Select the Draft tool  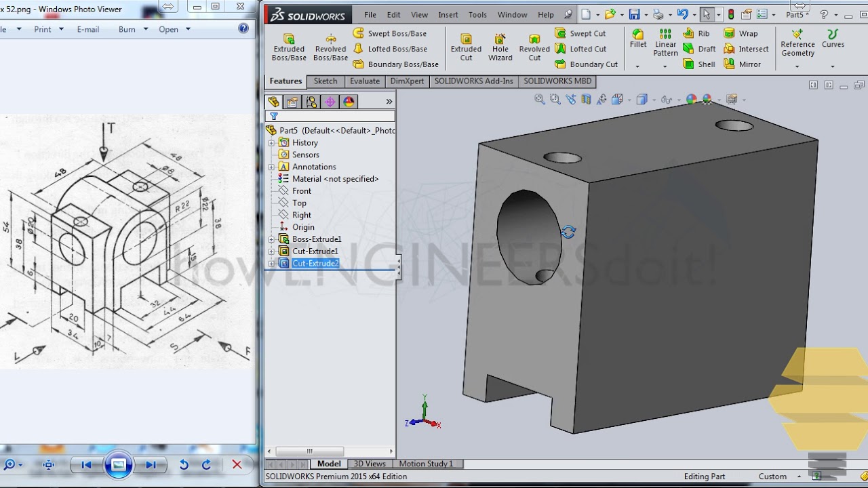[x=699, y=49]
